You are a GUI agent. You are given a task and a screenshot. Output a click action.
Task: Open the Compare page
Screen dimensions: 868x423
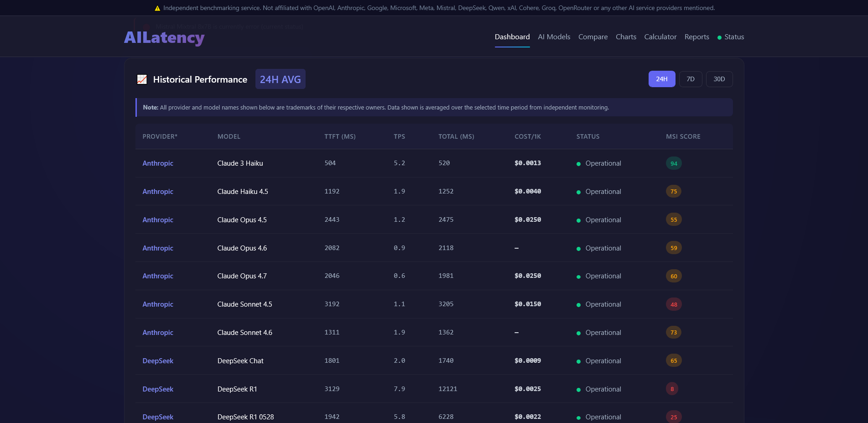click(x=593, y=37)
